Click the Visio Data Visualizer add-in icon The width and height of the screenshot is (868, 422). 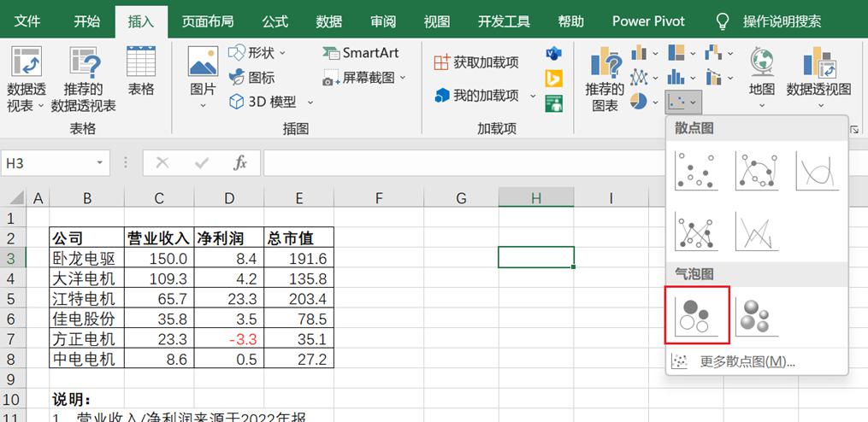[553, 54]
